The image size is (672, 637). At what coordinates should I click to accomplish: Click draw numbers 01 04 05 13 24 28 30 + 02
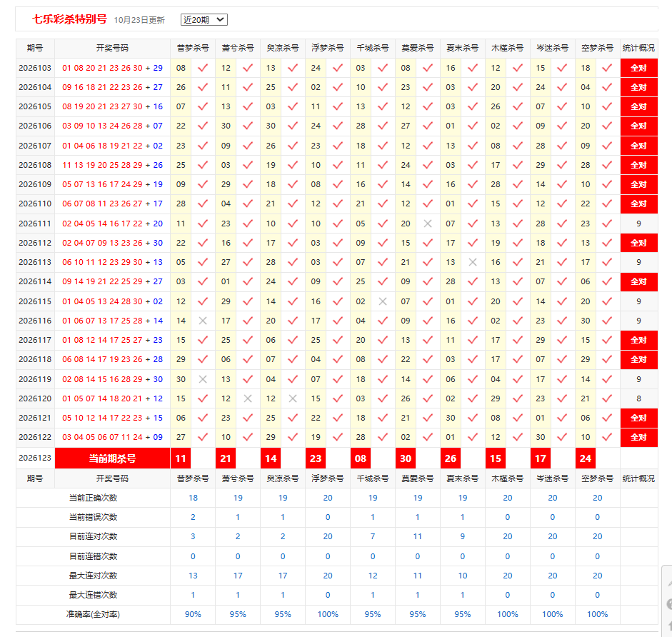(112, 301)
